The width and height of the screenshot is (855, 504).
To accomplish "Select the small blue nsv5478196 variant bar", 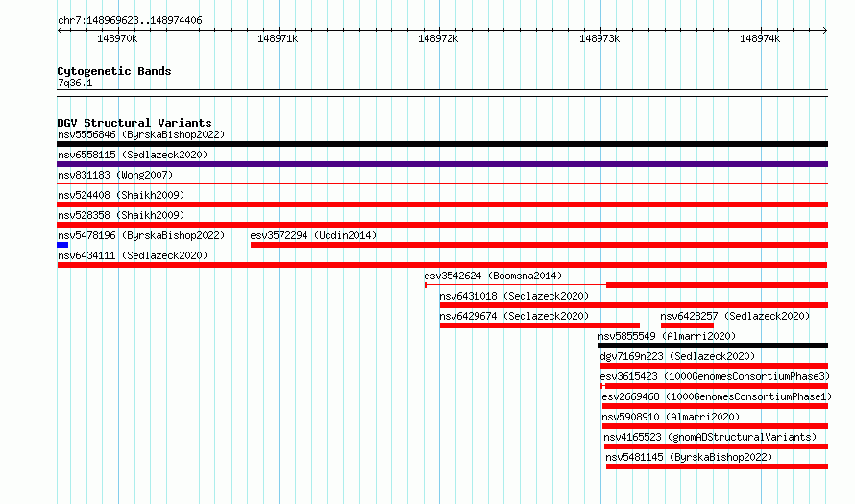I will pyautogui.click(x=62, y=245).
